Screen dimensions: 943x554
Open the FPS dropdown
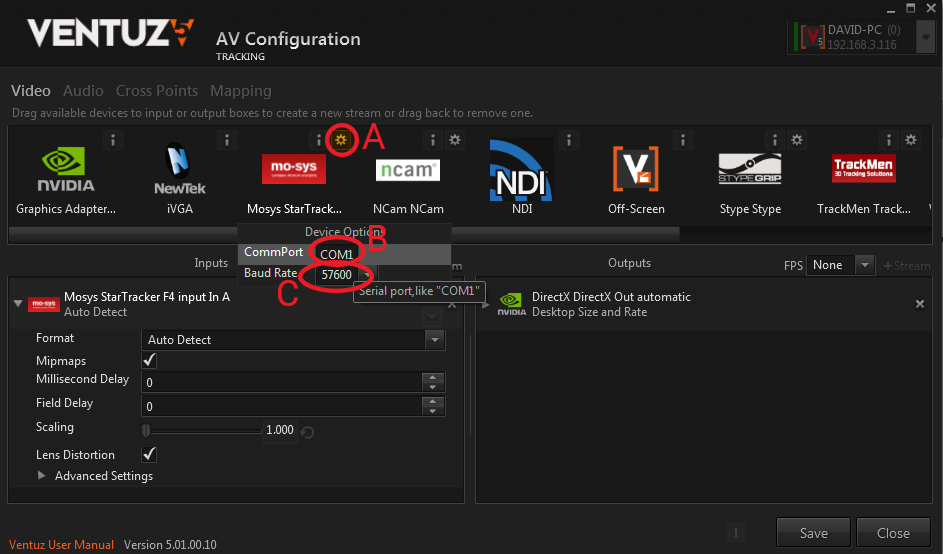840,265
